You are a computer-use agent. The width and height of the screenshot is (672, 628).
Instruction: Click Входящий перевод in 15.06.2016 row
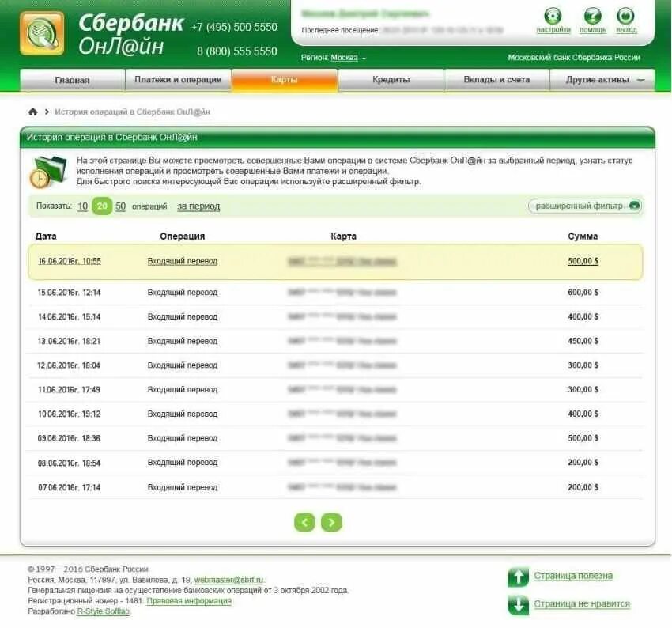click(x=182, y=293)
